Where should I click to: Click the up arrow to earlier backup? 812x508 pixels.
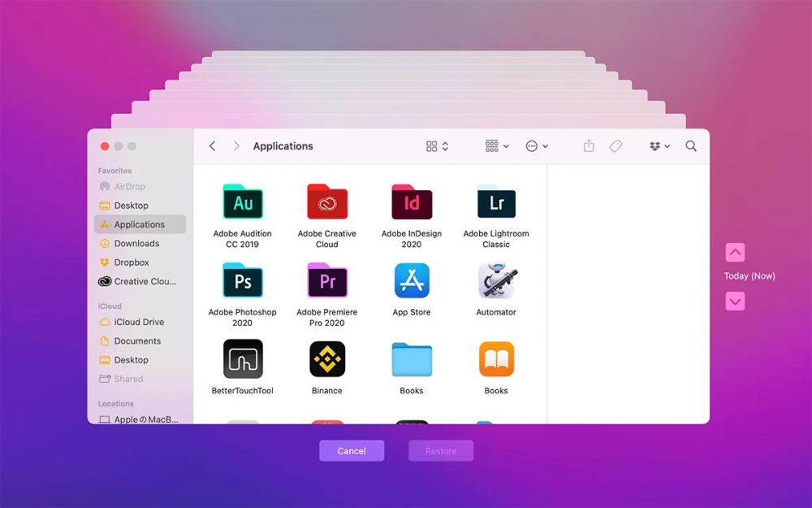pyautogui.click(x=735, y=252)
